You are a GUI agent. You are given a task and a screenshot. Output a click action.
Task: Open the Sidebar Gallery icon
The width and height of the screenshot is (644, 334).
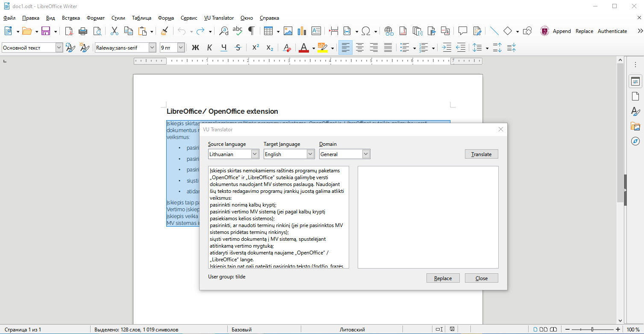[635, 126]
